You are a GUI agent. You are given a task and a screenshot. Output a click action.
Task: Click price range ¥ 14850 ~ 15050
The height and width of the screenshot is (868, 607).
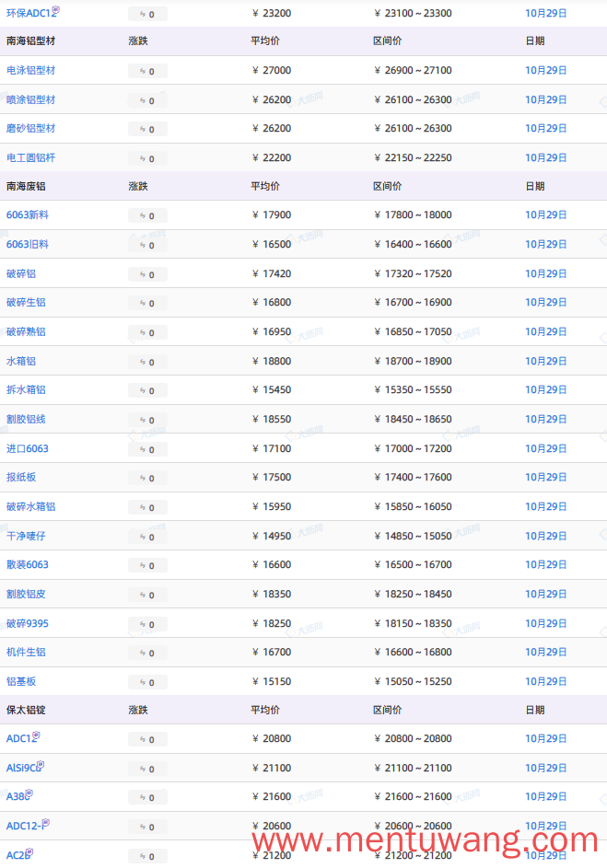click(414, 536)
